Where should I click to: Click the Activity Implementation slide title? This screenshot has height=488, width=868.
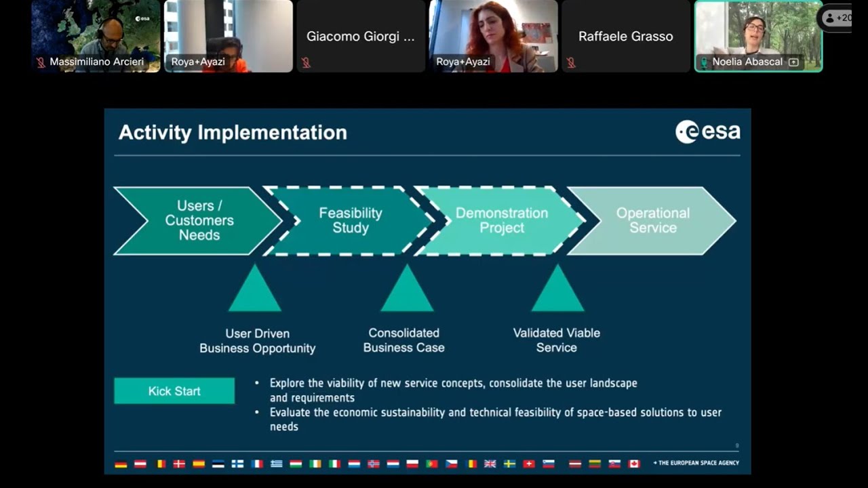coord(233,132)
